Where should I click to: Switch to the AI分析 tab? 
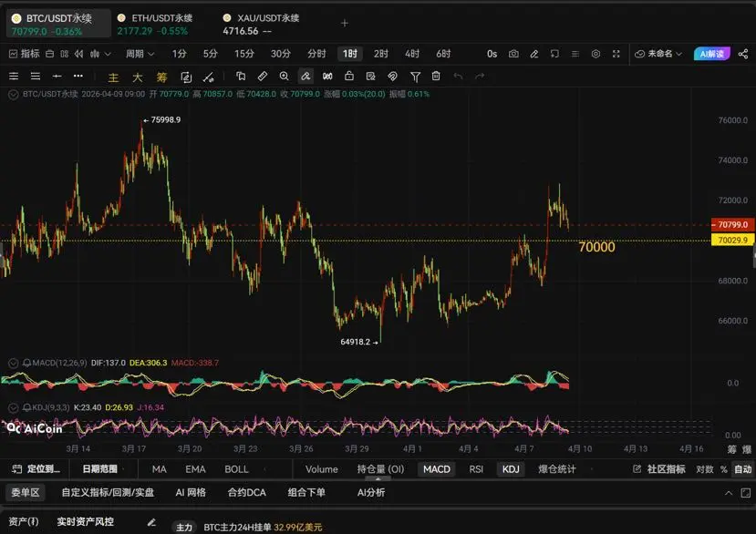[x=371, y=493]
